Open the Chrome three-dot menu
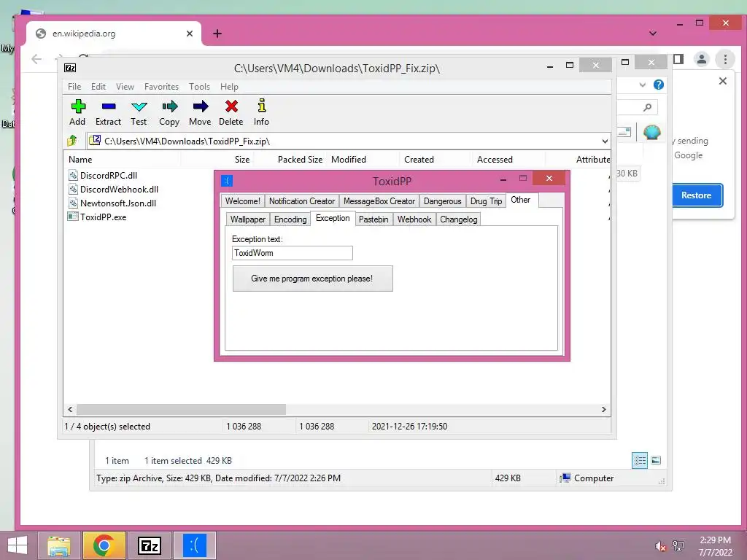This screenshot has height=560, width=747. [726, 59]
